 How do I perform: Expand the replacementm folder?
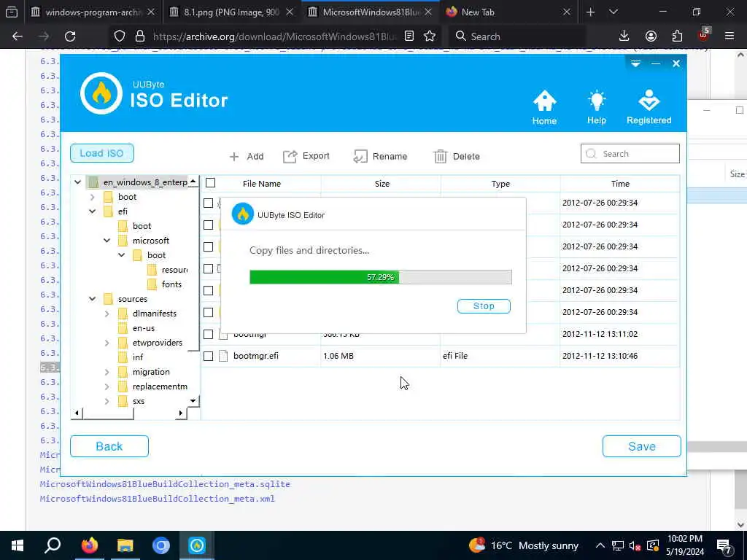coord(107,386)
